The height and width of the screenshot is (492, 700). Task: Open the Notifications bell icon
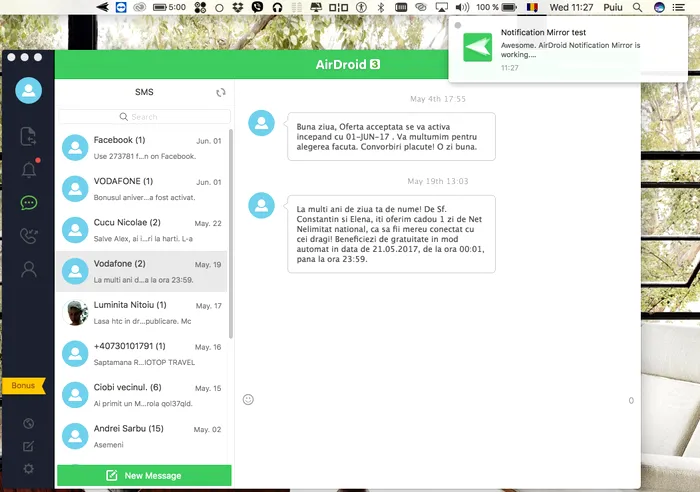[x=29, y=170]
